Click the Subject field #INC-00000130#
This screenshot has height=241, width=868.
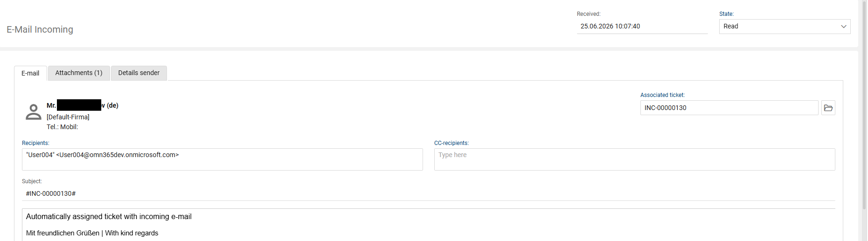point(428,193)
